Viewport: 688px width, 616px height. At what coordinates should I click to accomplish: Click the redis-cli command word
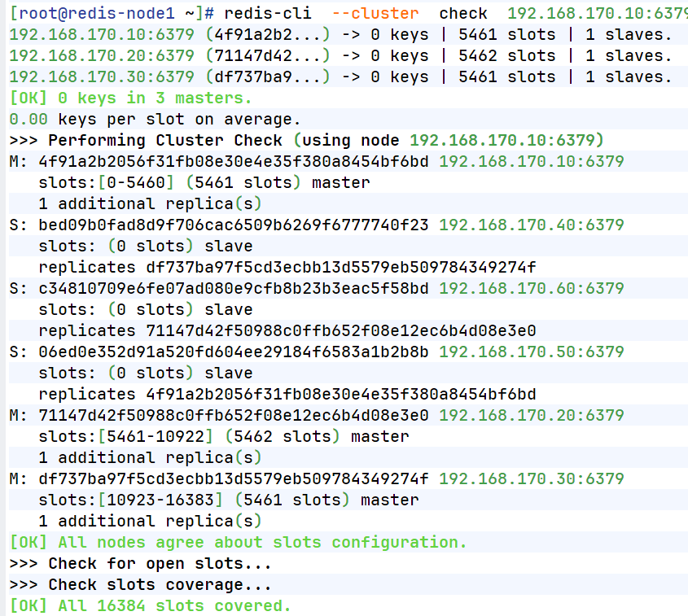(x=268, y=14)
